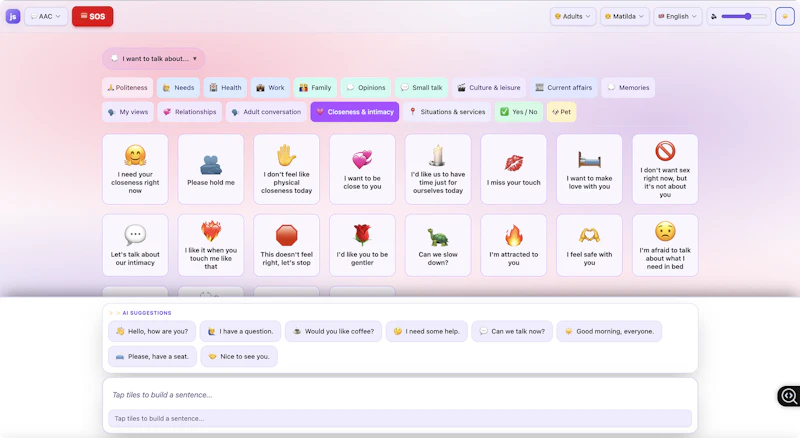Select the Work category tab

(x=270, y=88)
